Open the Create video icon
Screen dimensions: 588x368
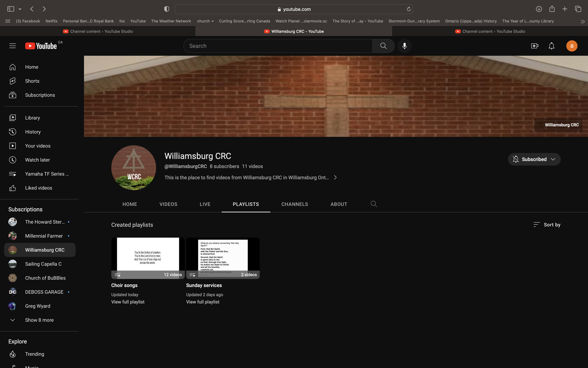click(x=535, y=46)
